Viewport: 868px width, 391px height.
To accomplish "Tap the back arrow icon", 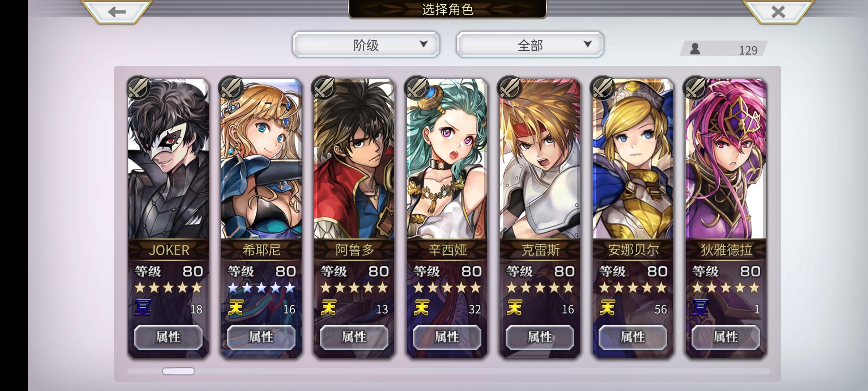I will click(x=117, y=12).
